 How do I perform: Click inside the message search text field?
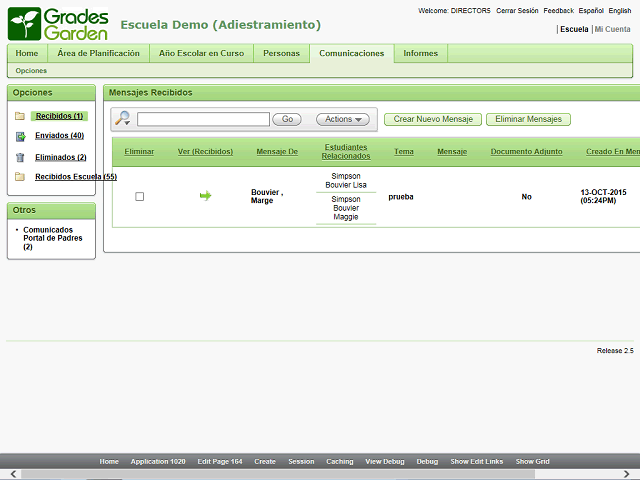pos(203,119)
